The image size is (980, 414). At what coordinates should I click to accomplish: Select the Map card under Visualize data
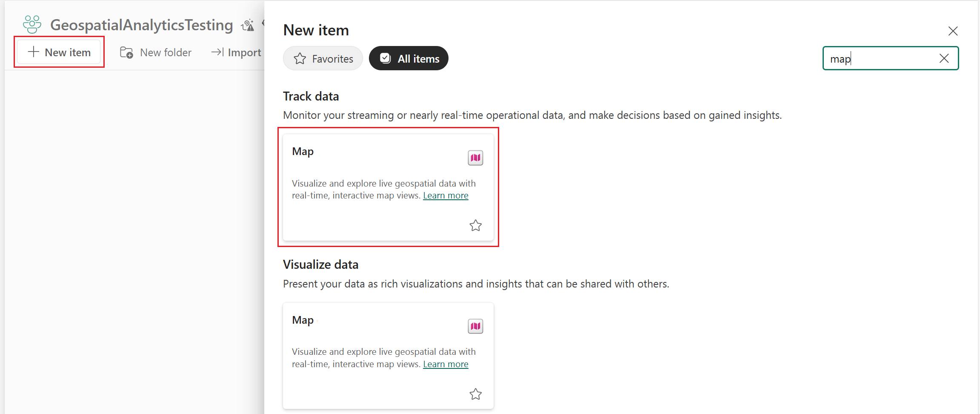point(388,356)
